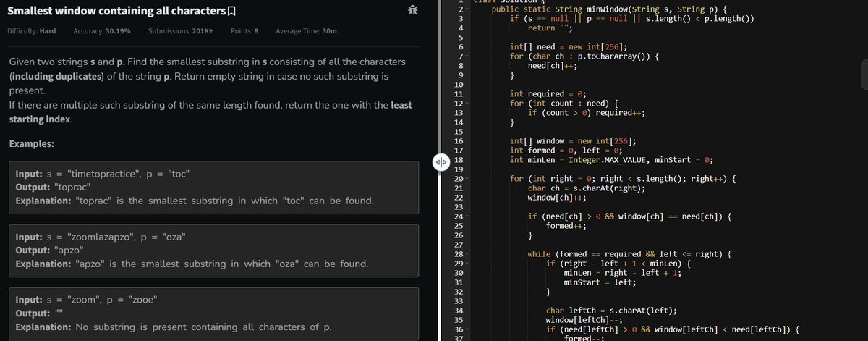Click the 'minStart = left;' code line
The height and width of the screenshot is (341, 868).
(600, 282)
